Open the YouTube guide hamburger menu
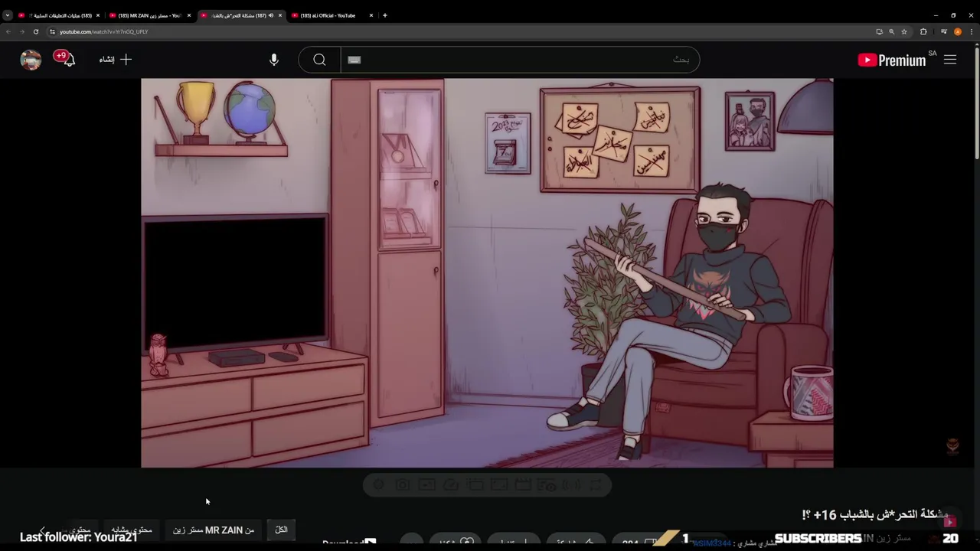The height and width of the screenshot is (551, 980). pos(950,60)
